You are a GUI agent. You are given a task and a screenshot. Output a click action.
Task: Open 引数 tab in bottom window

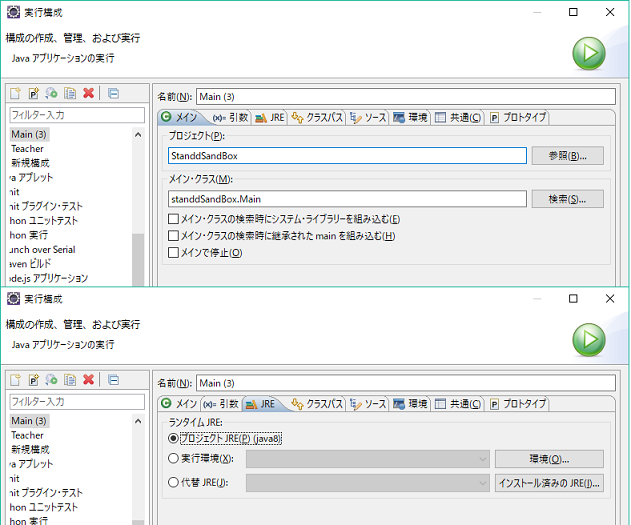click(221, 404)
